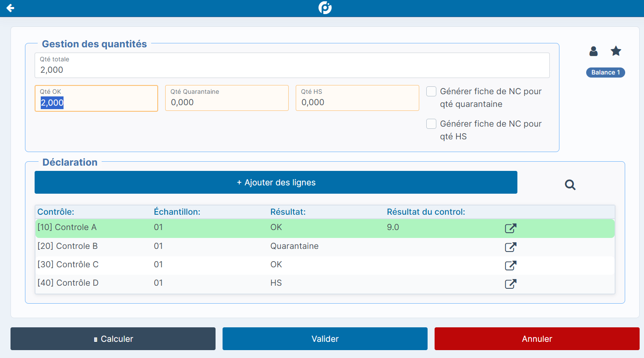
Task: Click the app logo in top bar
Action: coord(325,8)
